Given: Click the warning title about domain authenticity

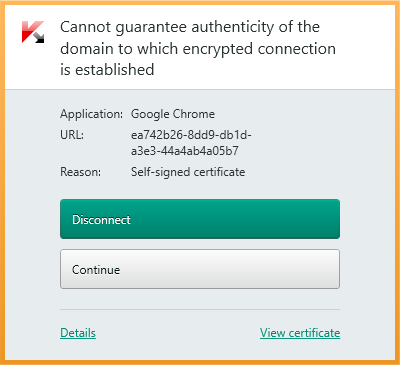Looking at the screenshot, I should tap(198, 48).
